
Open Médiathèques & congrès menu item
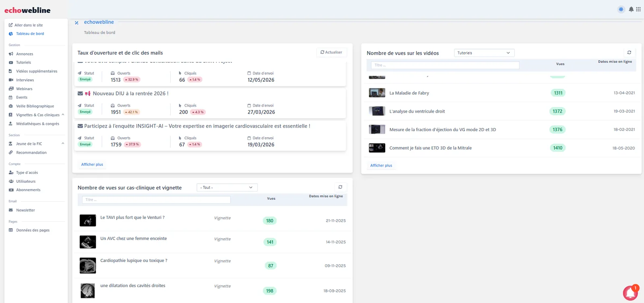[37, 124]
